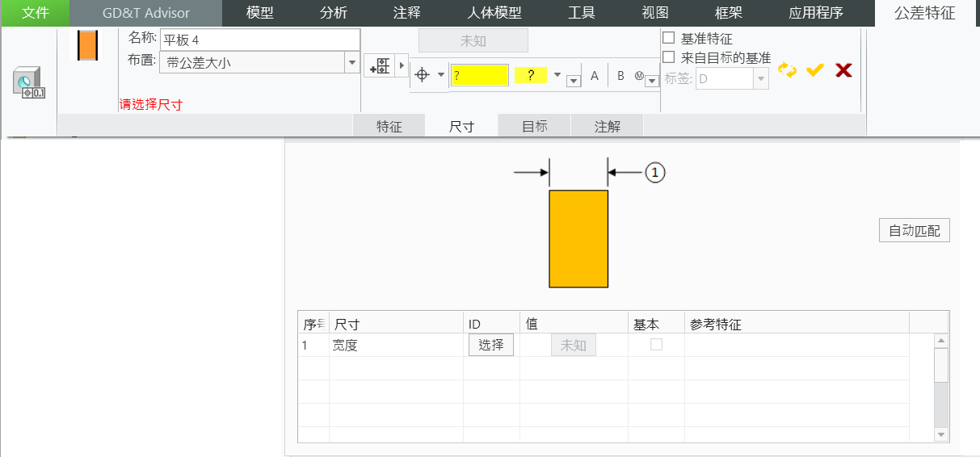Open the 模型 ribbon tab
Image resolution: width=980 pixels, height=457 pixels.
click(260, 13)
